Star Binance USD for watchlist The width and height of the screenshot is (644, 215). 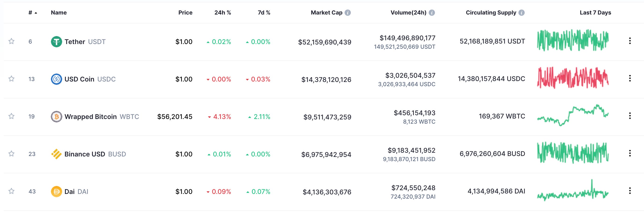click(x=11, y=154)
